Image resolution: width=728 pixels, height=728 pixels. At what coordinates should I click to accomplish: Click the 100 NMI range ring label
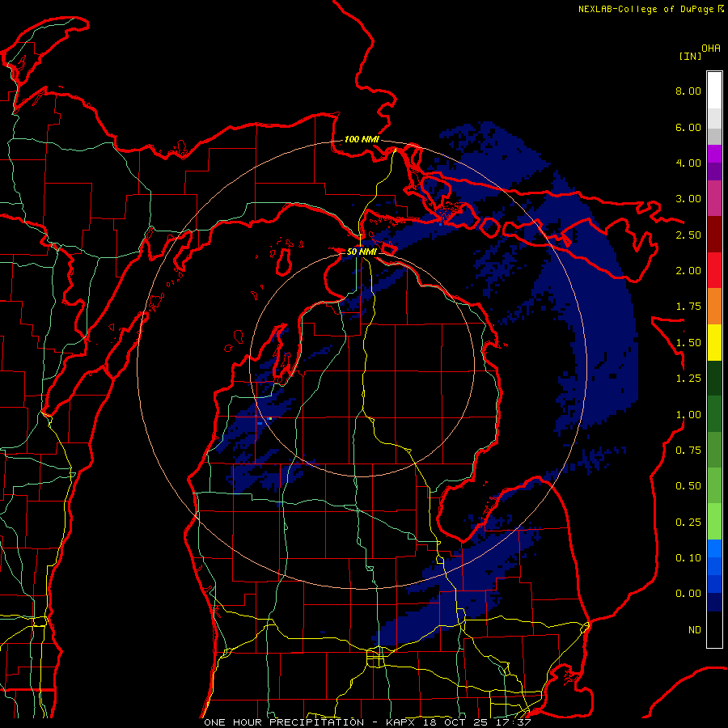(x=362, y=139)
